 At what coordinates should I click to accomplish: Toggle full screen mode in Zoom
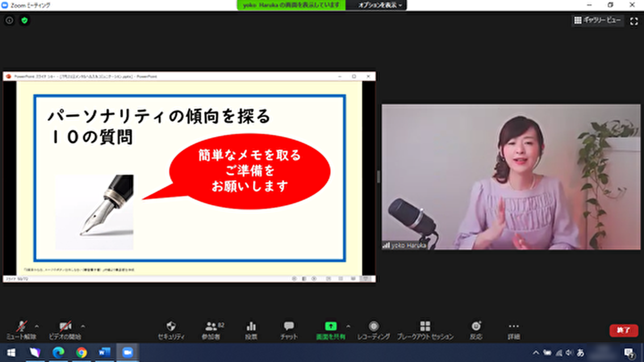point(634,21)
